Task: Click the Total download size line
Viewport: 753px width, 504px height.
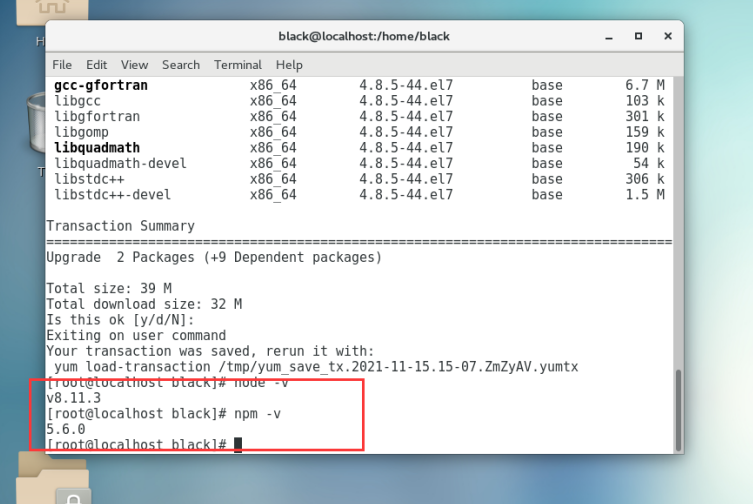Action: coord(144,304)
